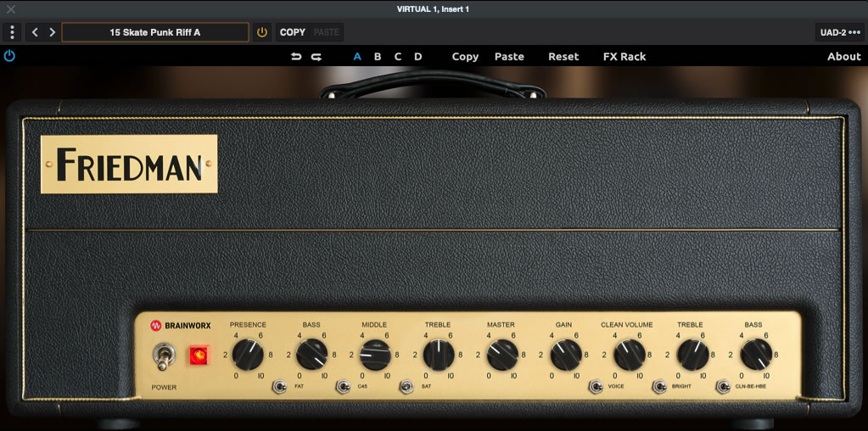The height and width of the screenshot is (431, 868).
Task: Flip the CLN-BE-HBE channel switch
Action: (x=722, y=386)
